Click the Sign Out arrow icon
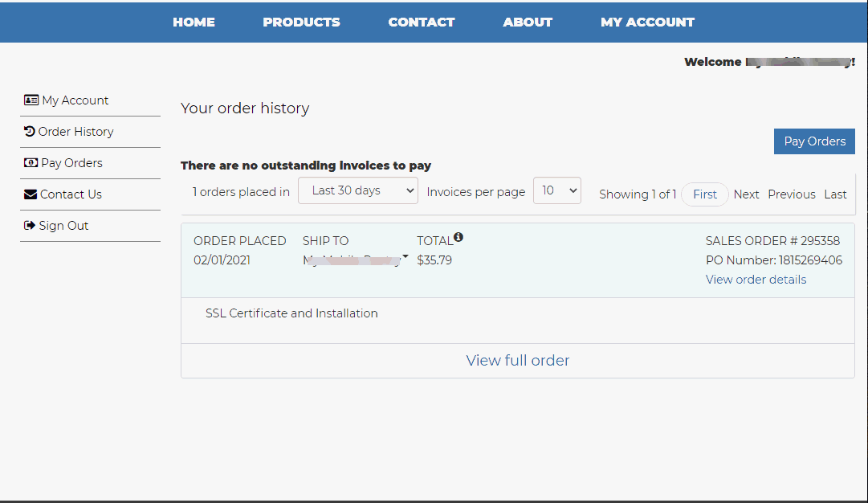The image size is (868, 503). tap(30, 226)
